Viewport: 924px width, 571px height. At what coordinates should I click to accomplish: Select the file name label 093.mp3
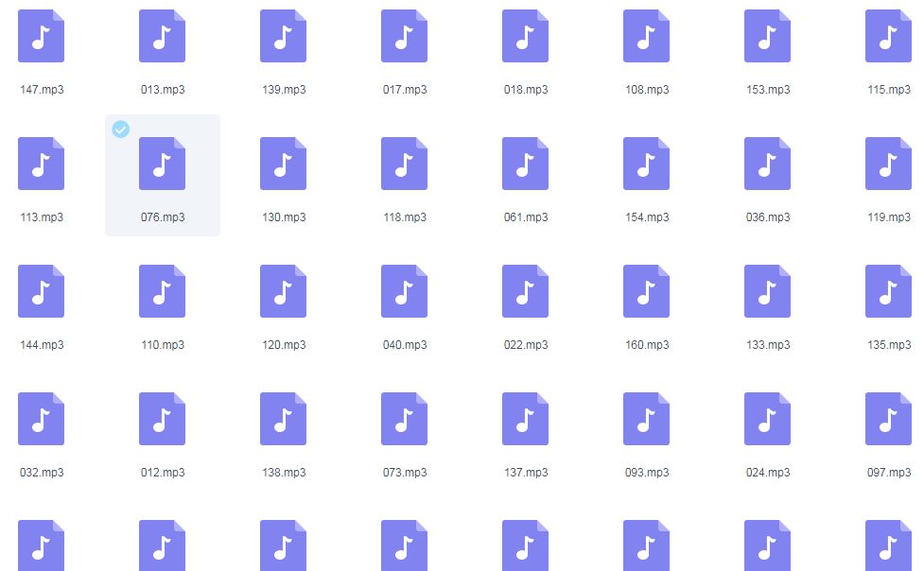pyautogui.click(x=647, y=473)
